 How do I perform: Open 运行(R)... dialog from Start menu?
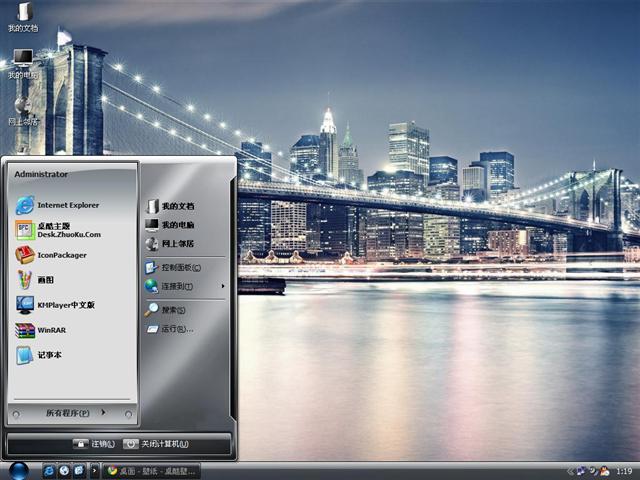click(176, 329)
